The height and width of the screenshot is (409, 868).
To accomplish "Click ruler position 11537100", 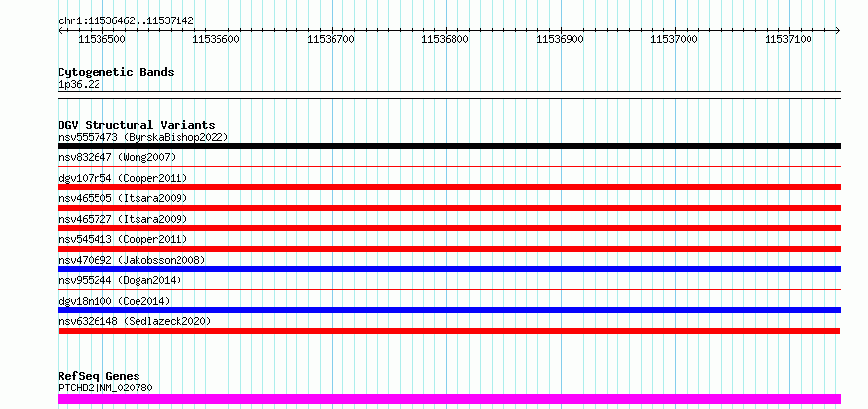I will pos(788,39).
